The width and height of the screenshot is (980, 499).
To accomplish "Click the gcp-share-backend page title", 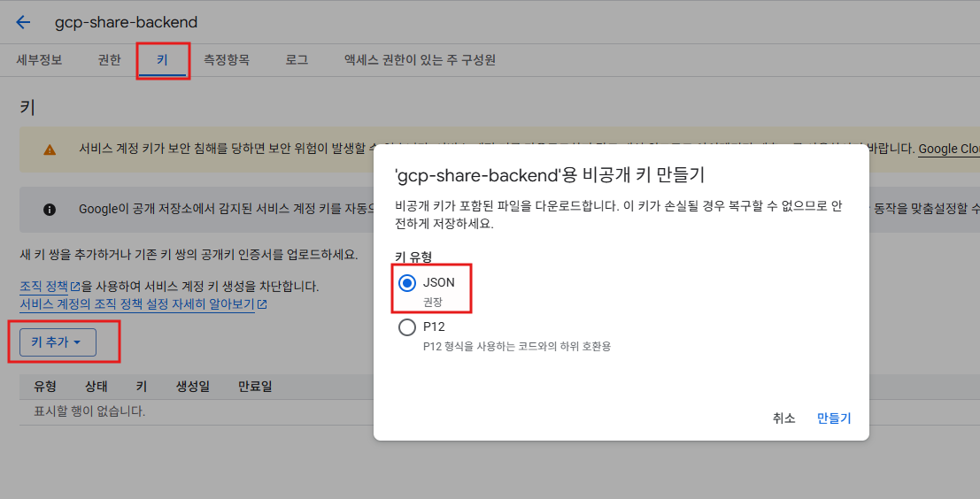I will 127,22.
